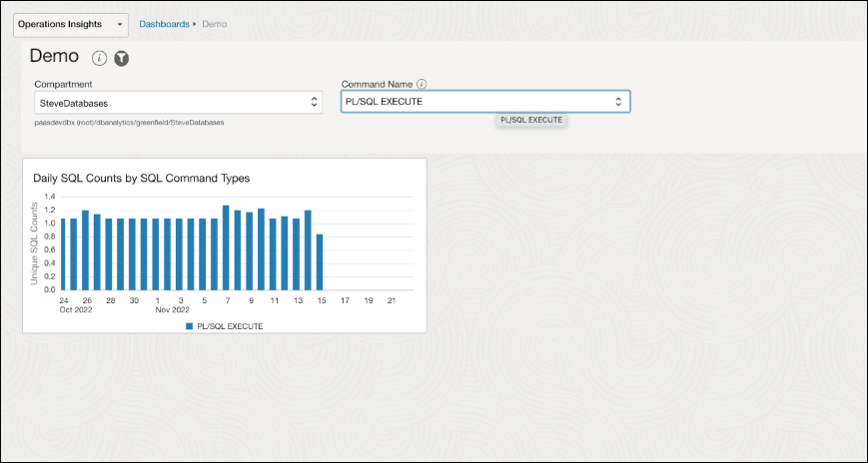
Task: Click the blue PL/SQL EXECUTE legend swatch
Action: coord(189,325)
